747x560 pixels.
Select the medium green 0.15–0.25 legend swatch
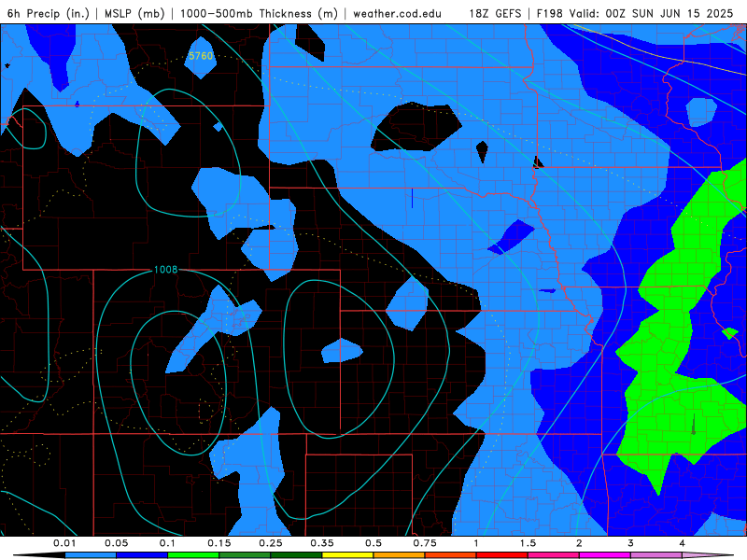click(x=245, y=555)
